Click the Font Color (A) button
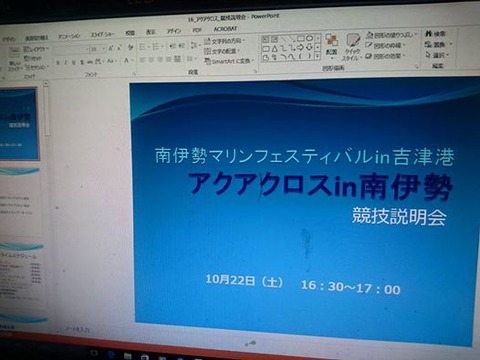This screenshot has width=480, height=360. tap(126, 61)
